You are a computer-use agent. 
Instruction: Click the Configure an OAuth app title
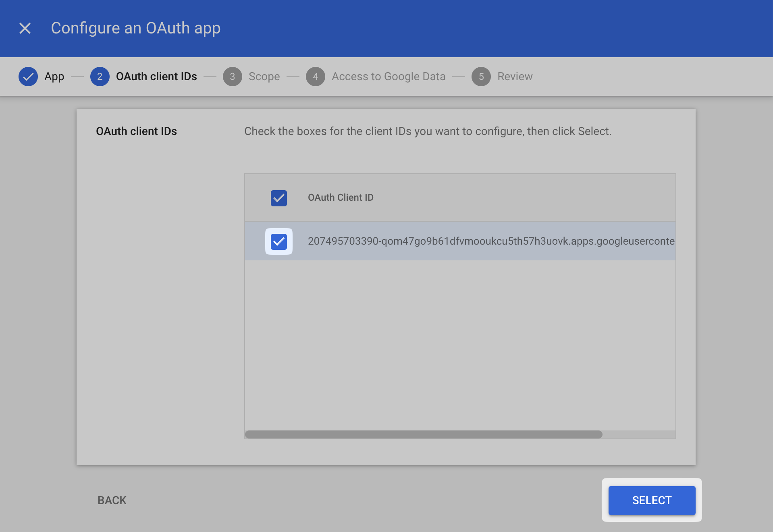pos(135,28)
